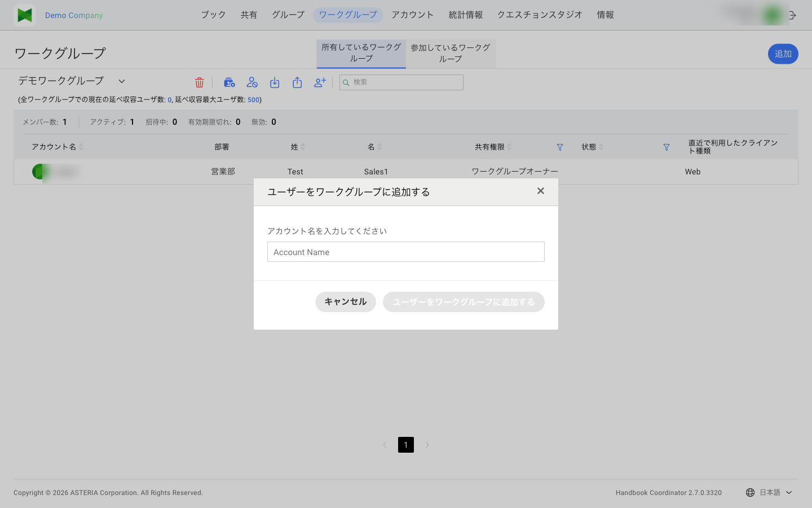Sort by 姓 column arrows

[303, 147]
